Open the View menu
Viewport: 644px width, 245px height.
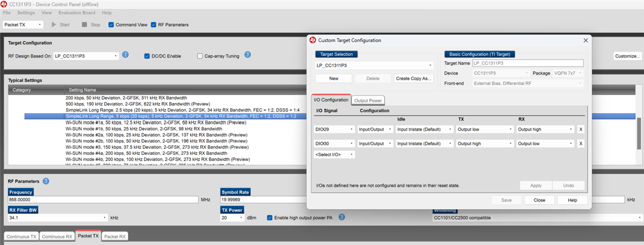click(x=47, y=12)
